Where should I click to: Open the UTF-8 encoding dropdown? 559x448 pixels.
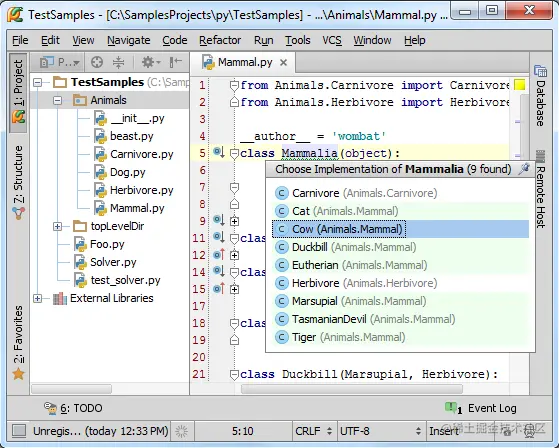tap(380, 431)
